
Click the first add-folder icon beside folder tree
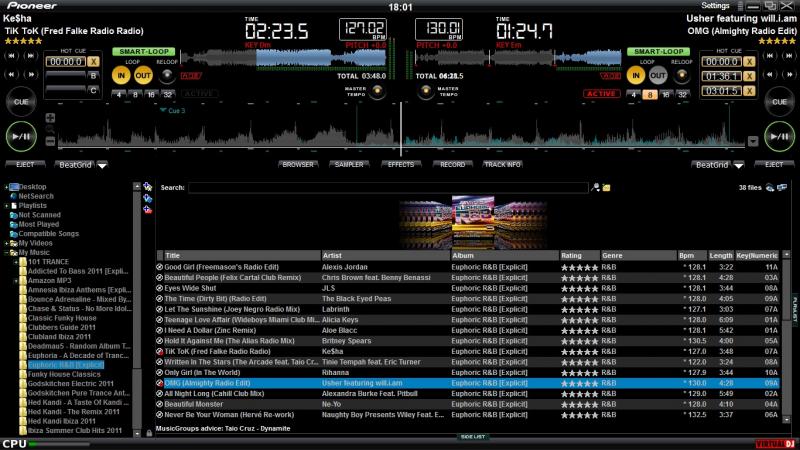pos(147,187)
